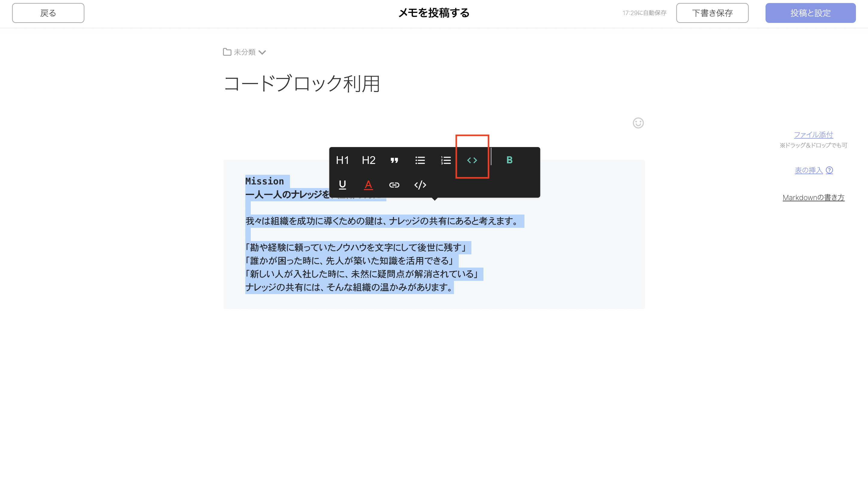This screenshot has height=493, width=868.
Task: Open Markdownの書き方 guide
Action: coord(813,197)
